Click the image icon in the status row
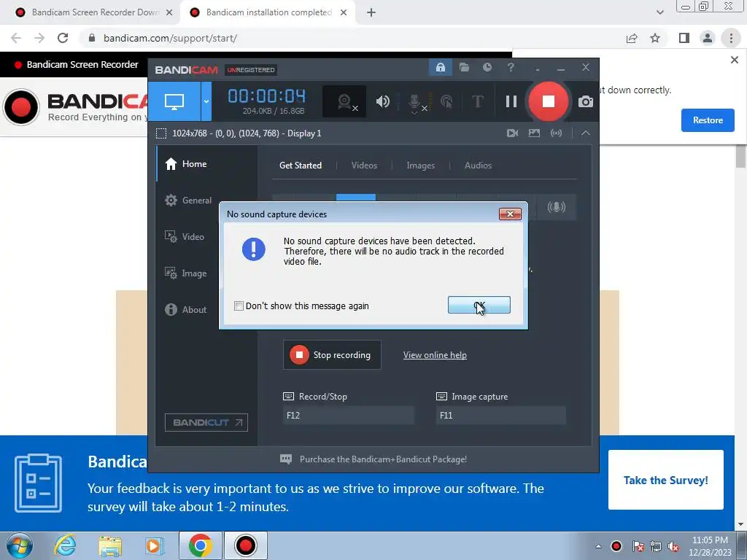Viewport: 747px width, 560px height. 534,133
